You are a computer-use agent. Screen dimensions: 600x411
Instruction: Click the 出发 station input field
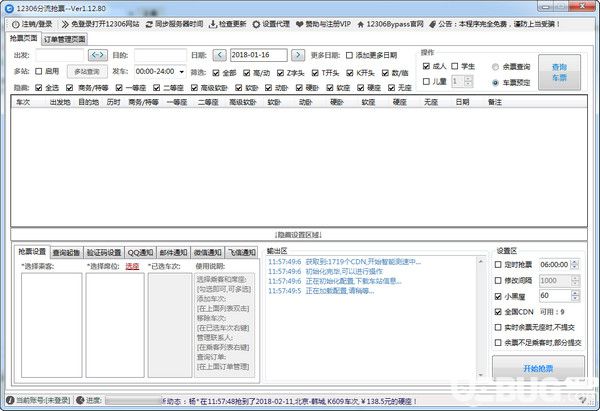[x=59, y=55]
